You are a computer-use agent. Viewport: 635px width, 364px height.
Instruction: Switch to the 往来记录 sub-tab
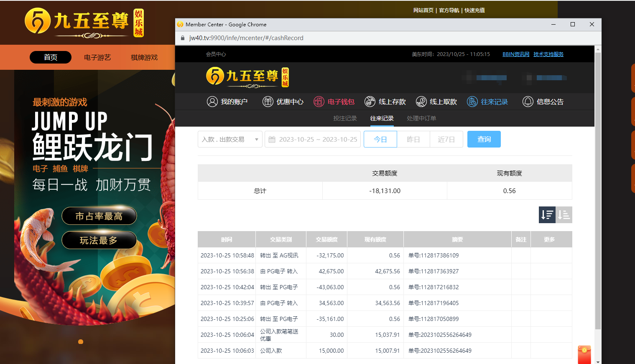point(382,118)
